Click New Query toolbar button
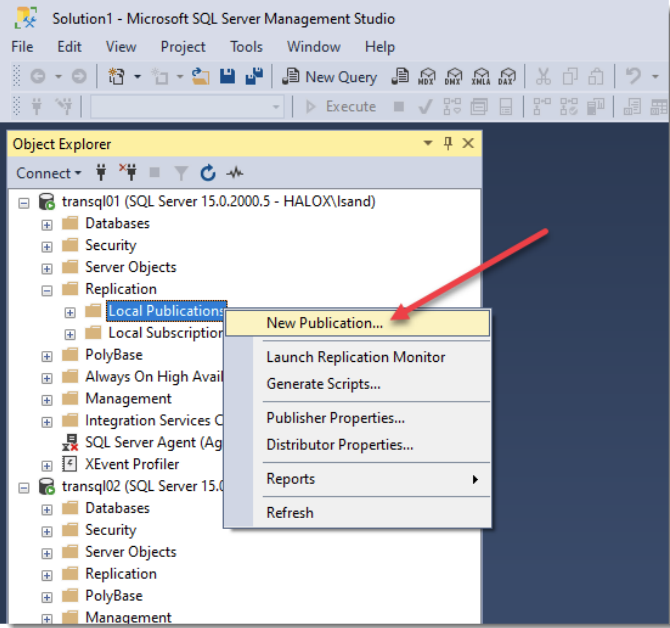 [x=329, y=77]
